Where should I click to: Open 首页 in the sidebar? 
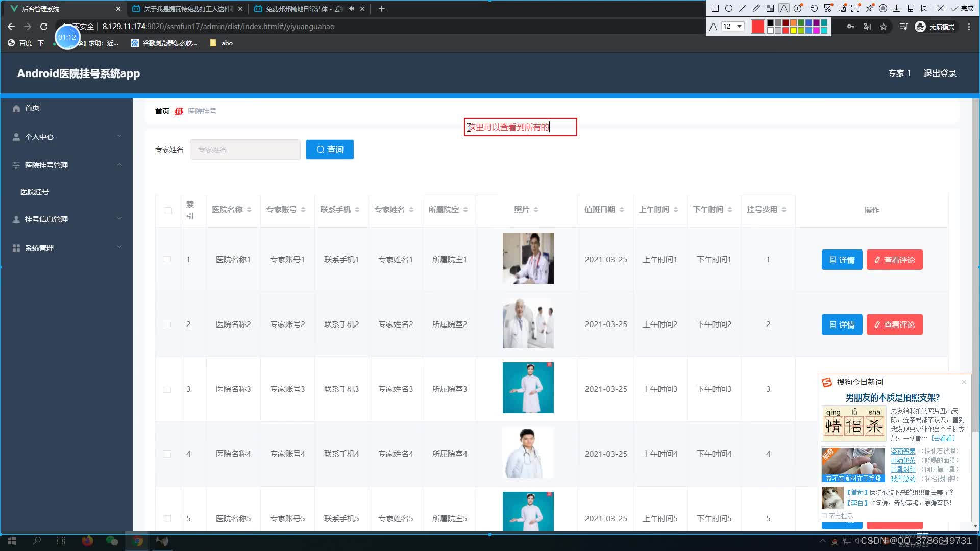[x=66, y=108]
